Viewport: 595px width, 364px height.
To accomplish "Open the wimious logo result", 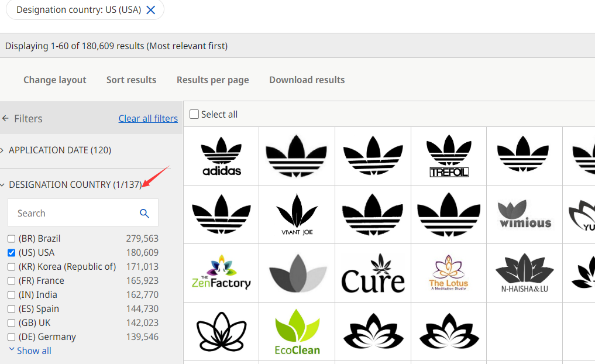I will (525, 215).
